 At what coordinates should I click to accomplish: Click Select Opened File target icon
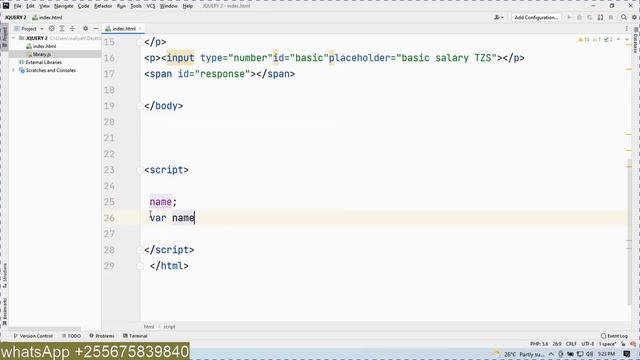coord(51,29)
